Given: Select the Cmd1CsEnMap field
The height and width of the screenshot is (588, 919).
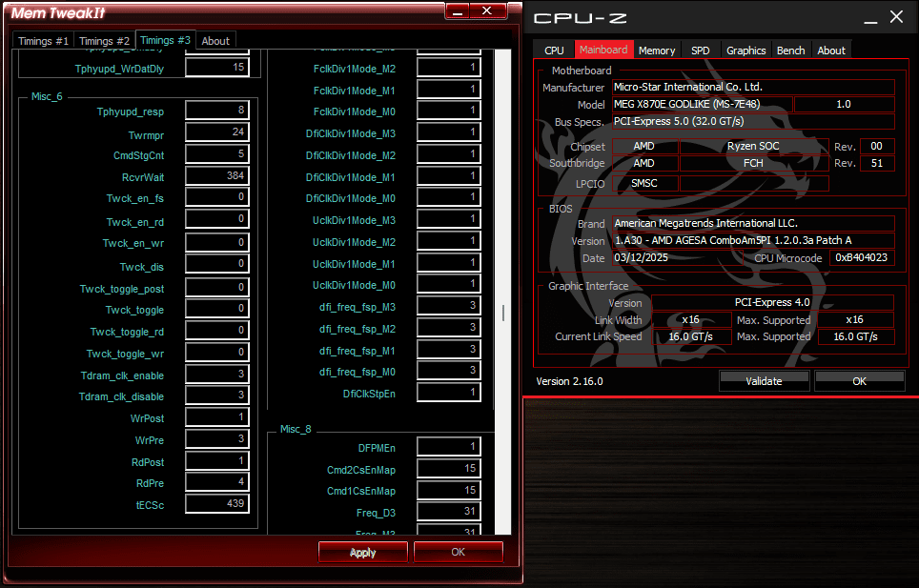Looking at the screenshot, I should pos(449,490).
